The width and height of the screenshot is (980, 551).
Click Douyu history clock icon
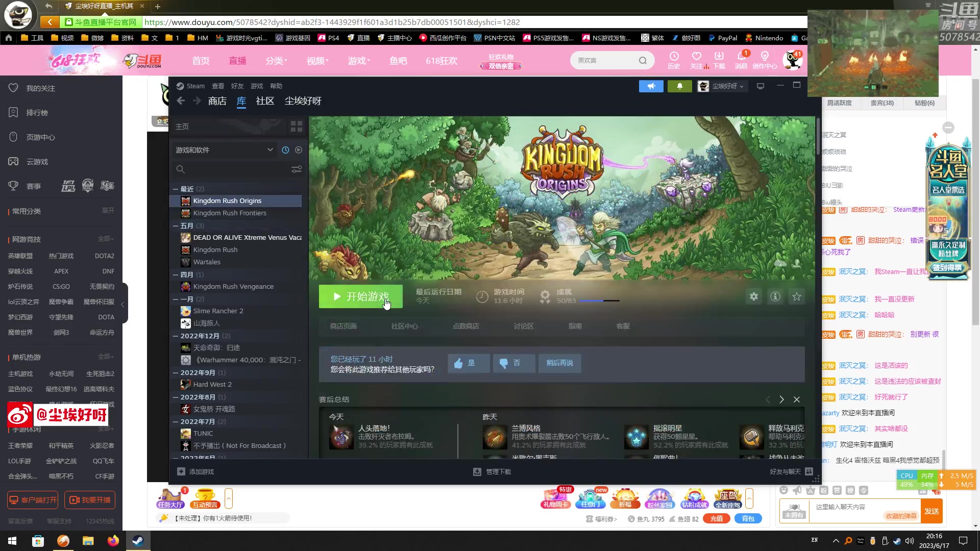674,60
